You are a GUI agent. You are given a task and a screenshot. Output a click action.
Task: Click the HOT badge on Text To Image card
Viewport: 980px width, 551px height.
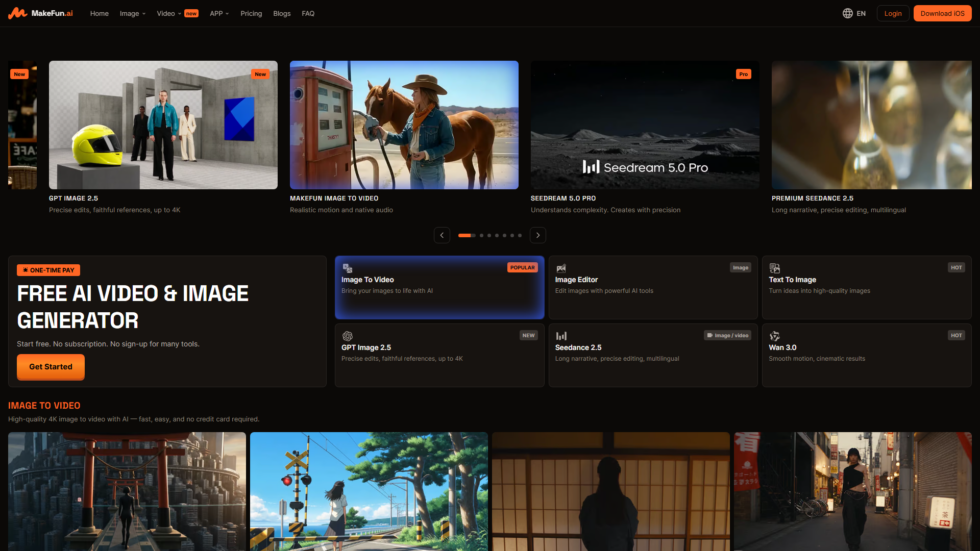pyautogui.click(x=957, y=268)
